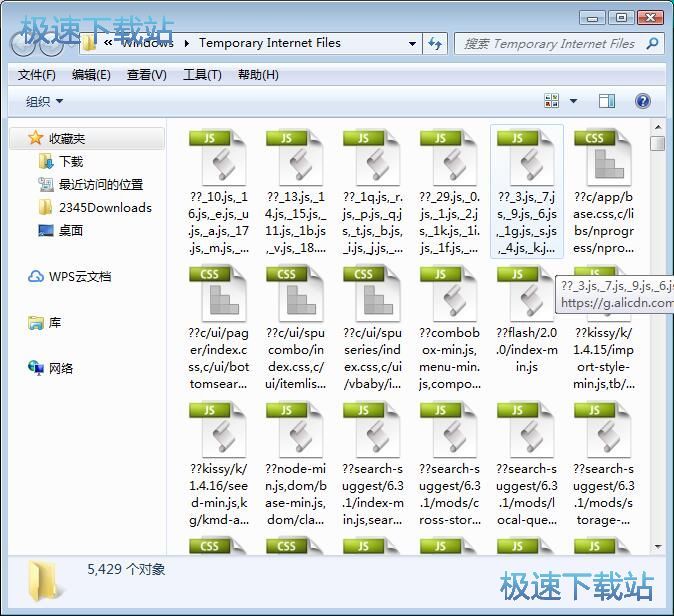
Task: Open the 查看(V) menu
Action: click(x=147, y=75)
